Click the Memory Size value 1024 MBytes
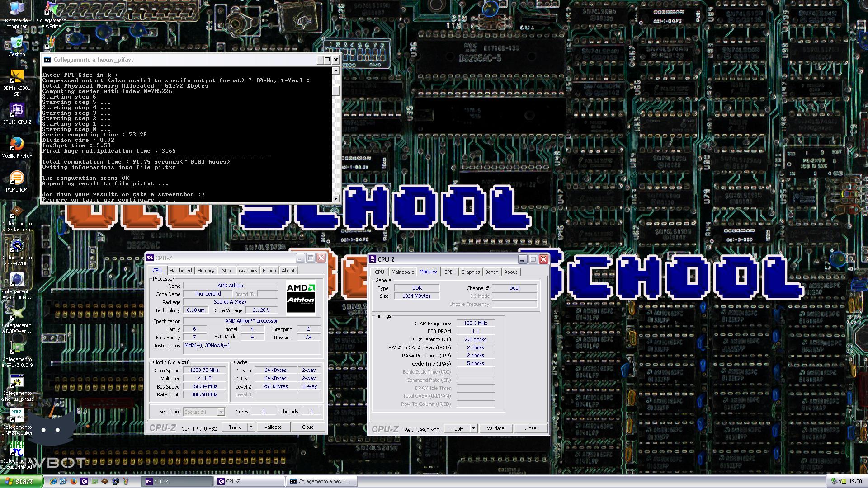The image size is (868, 488). pos(416,296)
